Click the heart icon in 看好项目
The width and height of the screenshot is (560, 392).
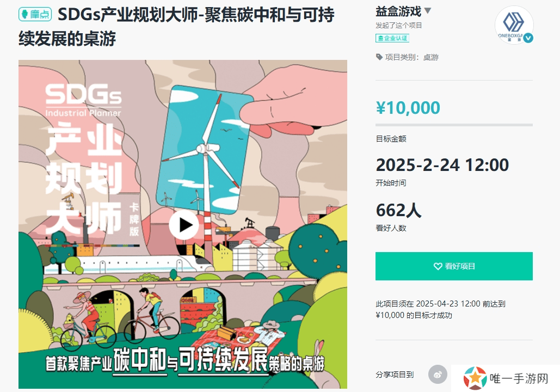[x=438, y=266]
